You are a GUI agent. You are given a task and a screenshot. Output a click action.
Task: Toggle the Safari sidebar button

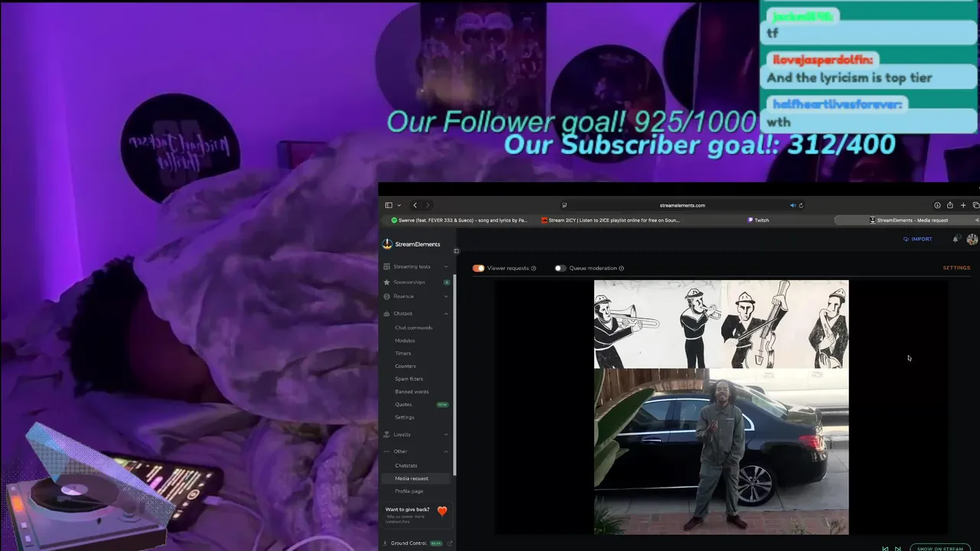pos(388,205)
